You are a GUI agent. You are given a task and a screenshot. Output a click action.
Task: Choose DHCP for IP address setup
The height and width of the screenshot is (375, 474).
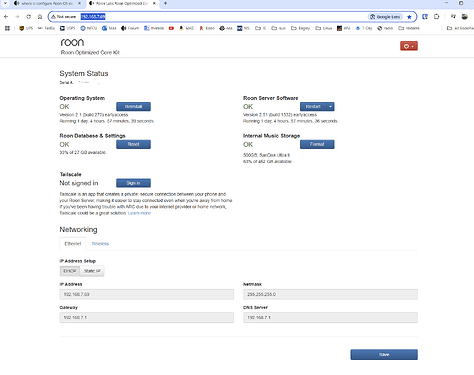[70, 271]
